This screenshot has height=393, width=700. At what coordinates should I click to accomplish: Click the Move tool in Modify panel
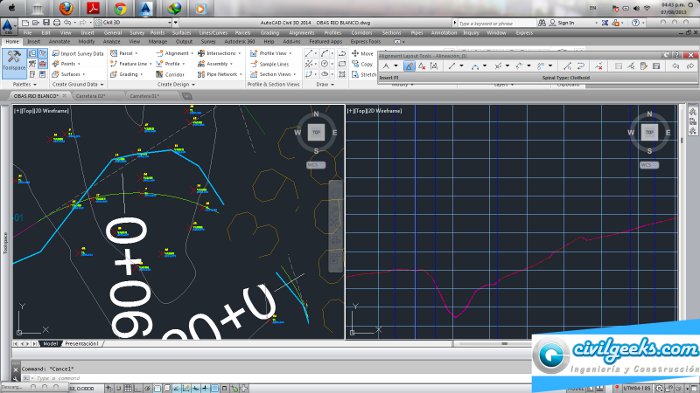click(362, 54)
